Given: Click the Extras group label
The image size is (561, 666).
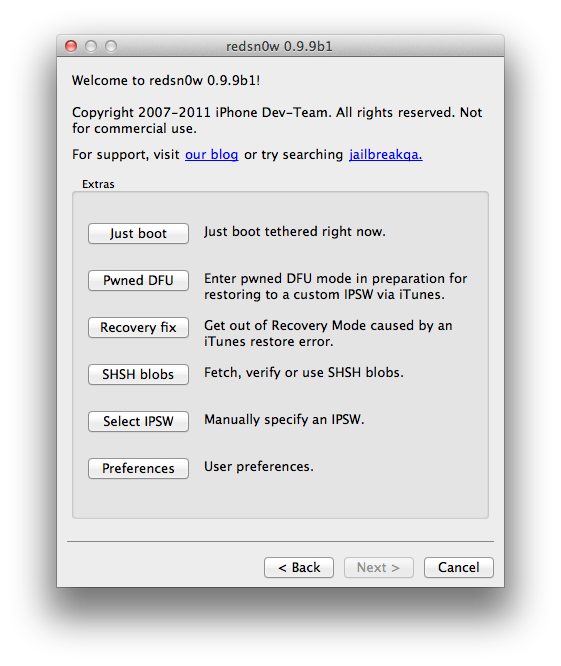Looking at the screenshot, I should [x=98, y=184].
